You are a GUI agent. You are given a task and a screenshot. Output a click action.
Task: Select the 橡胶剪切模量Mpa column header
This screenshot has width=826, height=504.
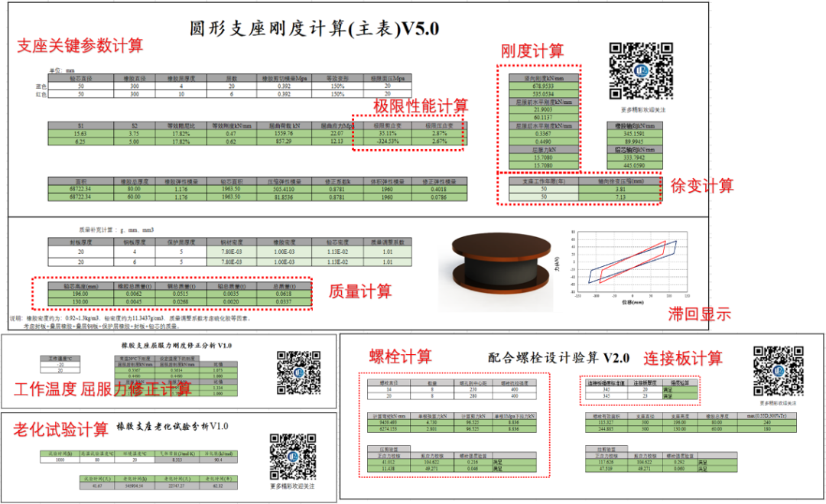point(285,78)
